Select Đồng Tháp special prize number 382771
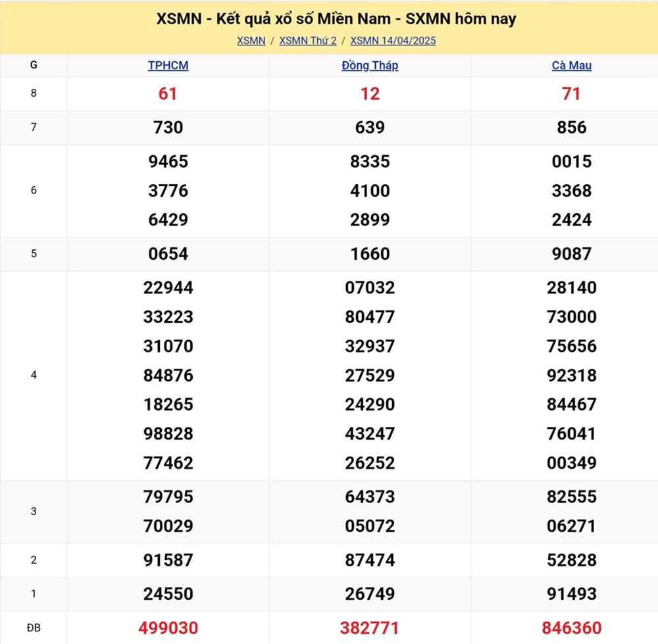 (x=370, y=628)
